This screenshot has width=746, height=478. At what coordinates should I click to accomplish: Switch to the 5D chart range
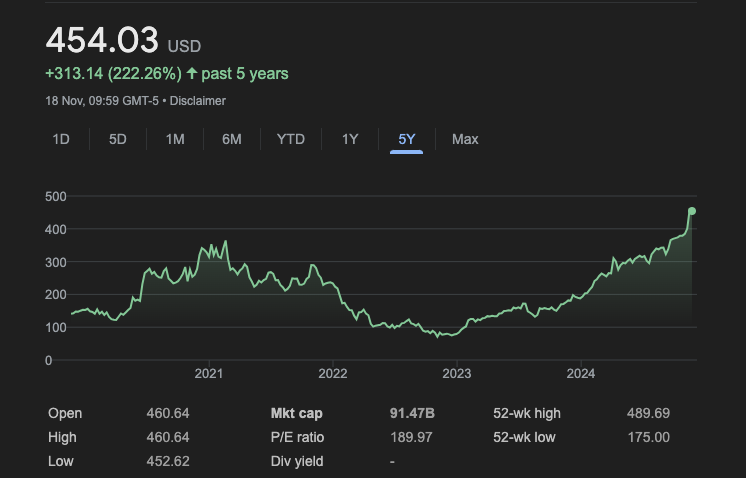(118, 139)
